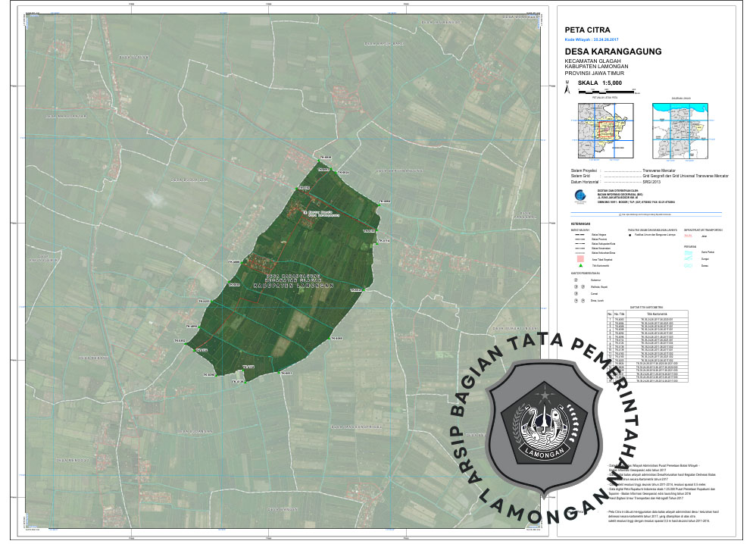The width and height of the screenshot is (756, 544).
Task: Click the KABUPATEN LAMONGAN label on map
Action: pyautogui.click(x=292, y=286)
